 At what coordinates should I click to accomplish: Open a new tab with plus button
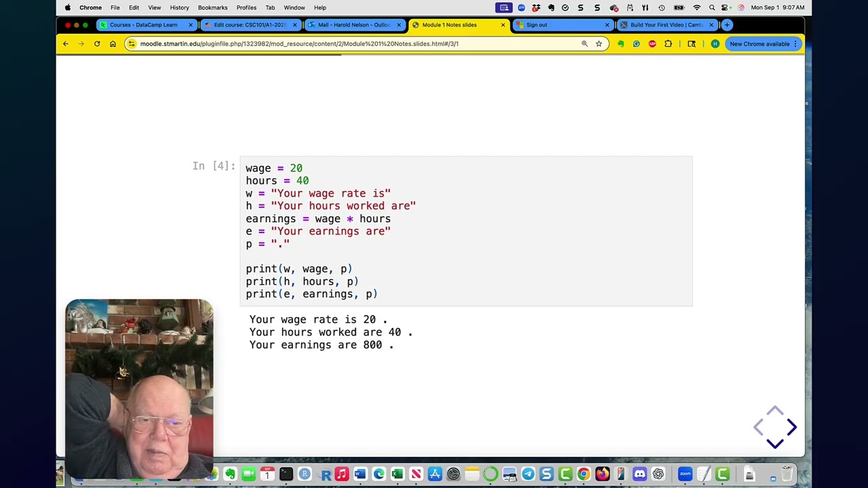[727, 25]
